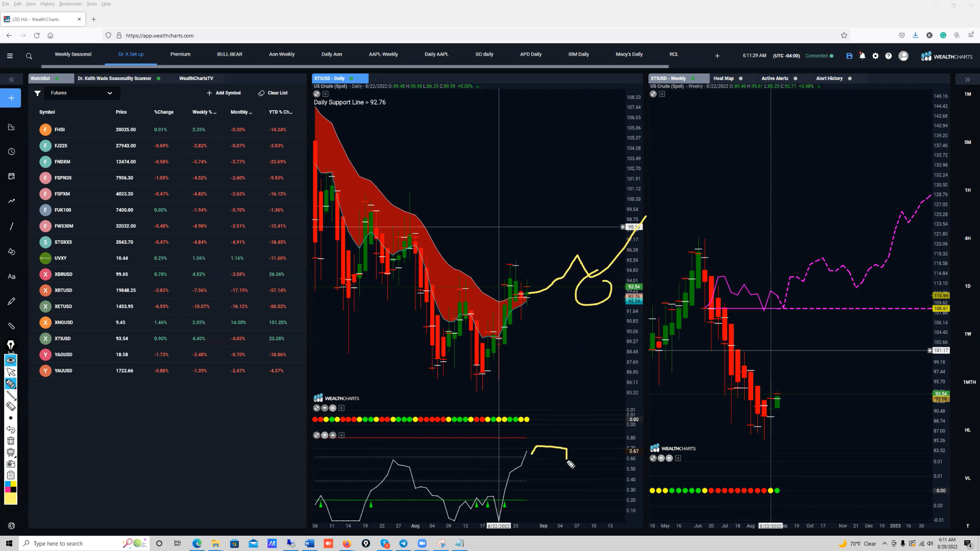Open the chart widget icon in sidebar

pyautogui.click(x=11, y=127)
